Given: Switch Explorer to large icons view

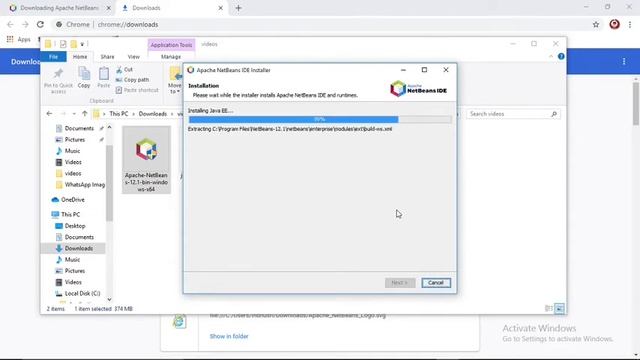Looking at the screenshot, I should 560,309.
